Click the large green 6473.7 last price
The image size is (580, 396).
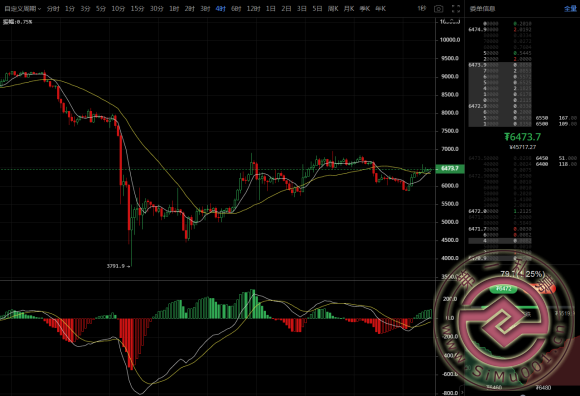(x=522, y=137)
